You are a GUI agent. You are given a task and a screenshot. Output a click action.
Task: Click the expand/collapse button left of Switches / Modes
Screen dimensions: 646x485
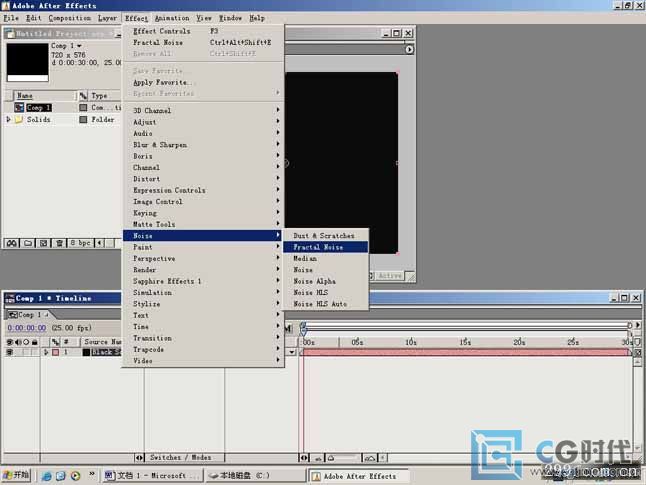click(139, 458)
